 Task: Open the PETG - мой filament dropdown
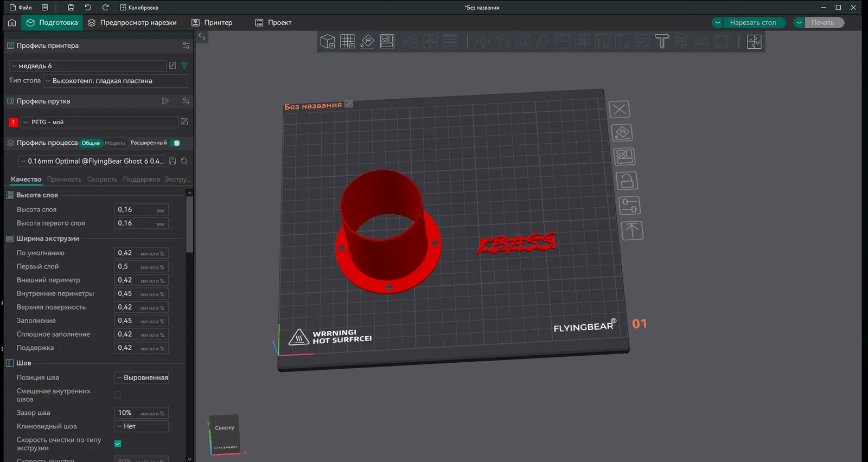point(99,123)
